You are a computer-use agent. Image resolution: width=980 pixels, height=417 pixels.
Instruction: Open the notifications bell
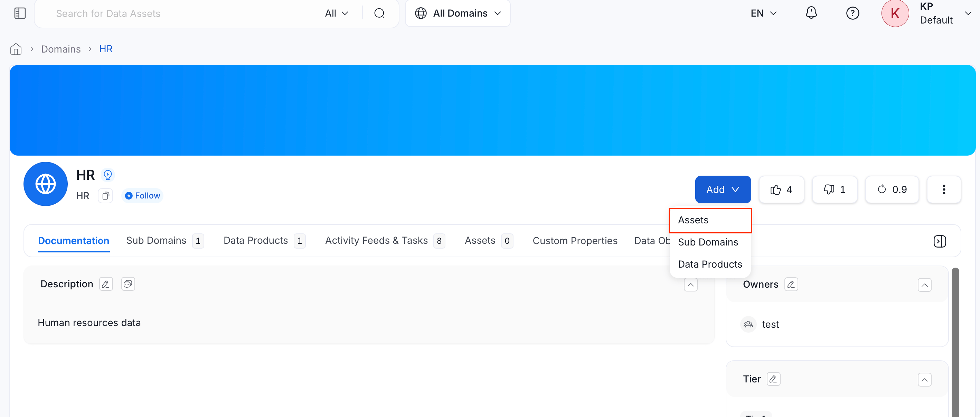coord(811,13)
